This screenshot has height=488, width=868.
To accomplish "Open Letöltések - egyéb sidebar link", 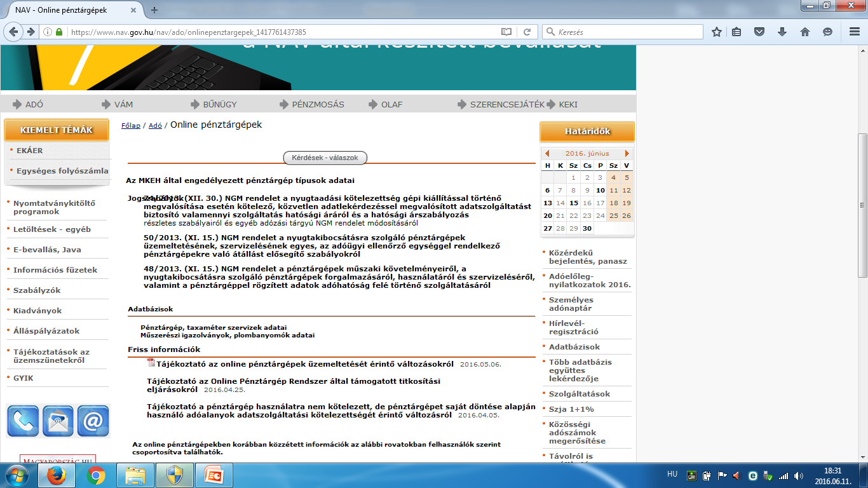I will coord(52,229).
